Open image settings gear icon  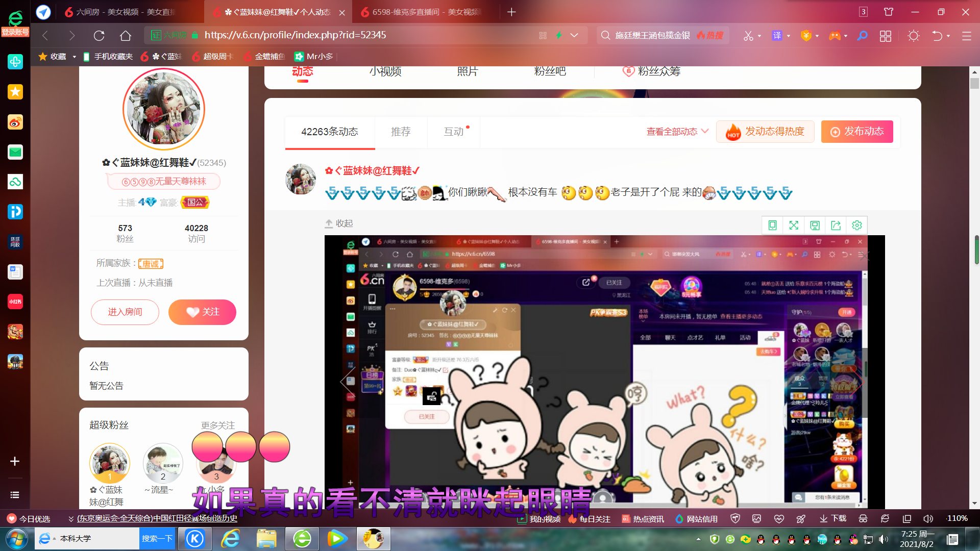click(857, 225)
